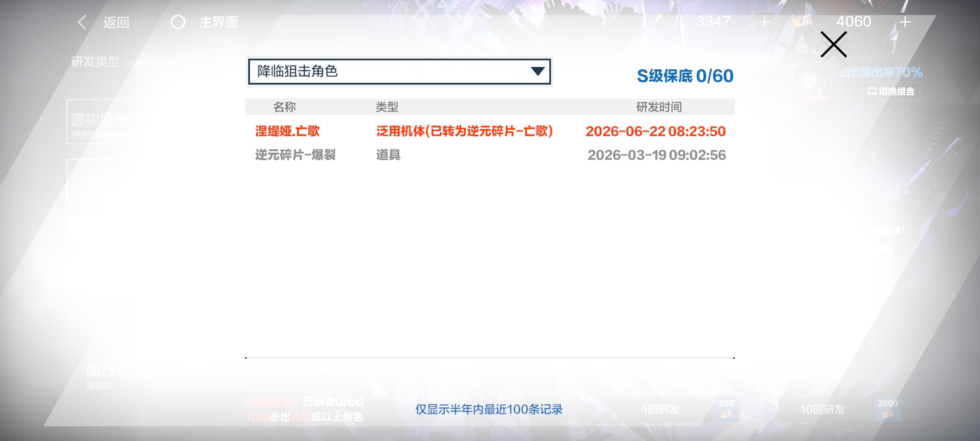Click timestamp 2026-06-22 08:23:50
Image resolution: width=980 pixels, height=441 pixels.
pyautogui.click(x=656, y=131)
